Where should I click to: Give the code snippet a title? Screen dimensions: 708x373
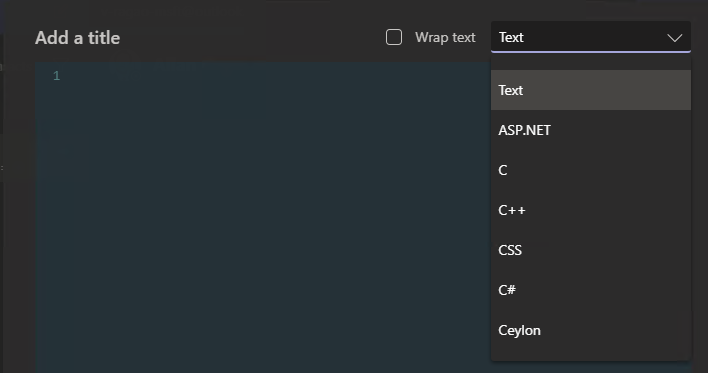(x=78, y=38)
